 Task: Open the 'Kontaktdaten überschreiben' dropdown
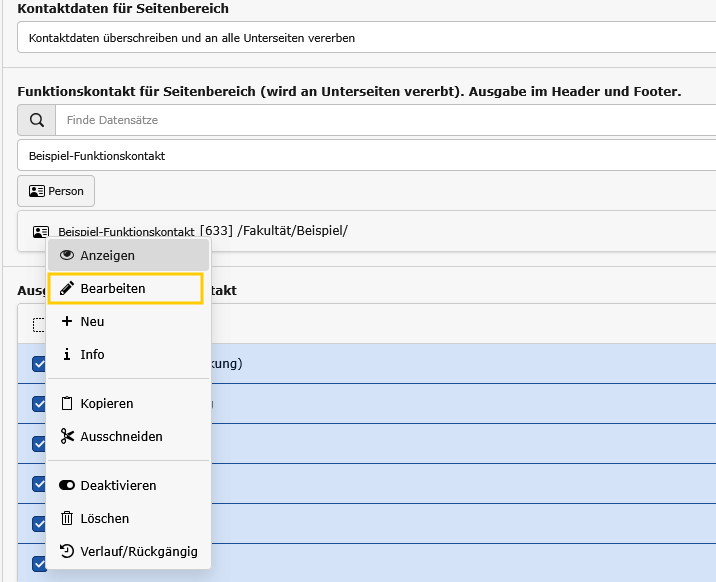point(366,38)
